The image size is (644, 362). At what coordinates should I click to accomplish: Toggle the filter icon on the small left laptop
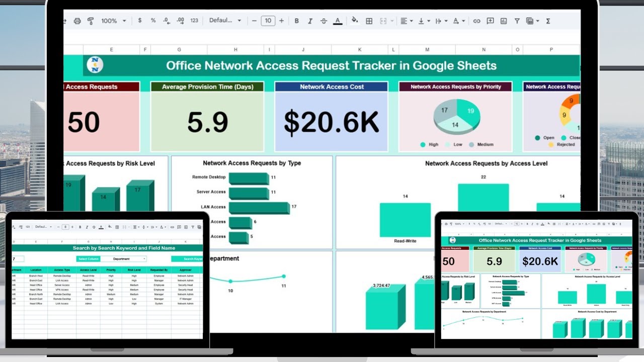(193, 227)
